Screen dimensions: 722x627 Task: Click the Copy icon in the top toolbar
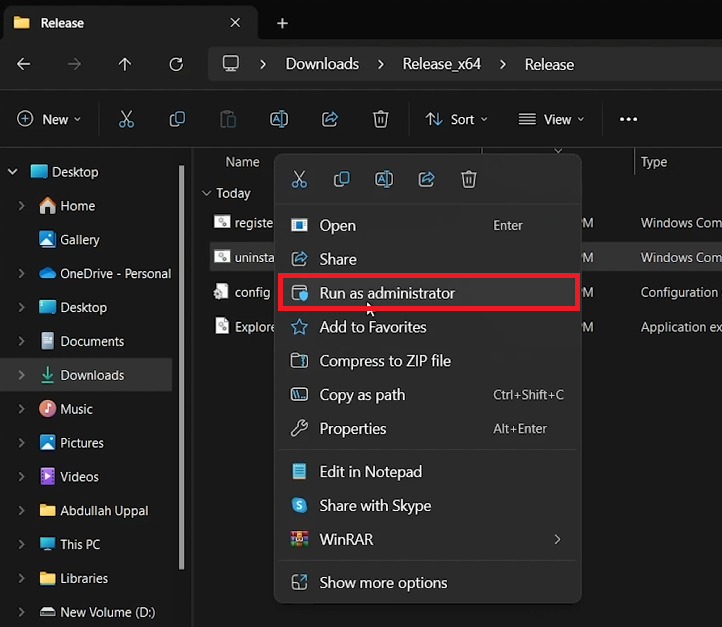coord(177,119)
